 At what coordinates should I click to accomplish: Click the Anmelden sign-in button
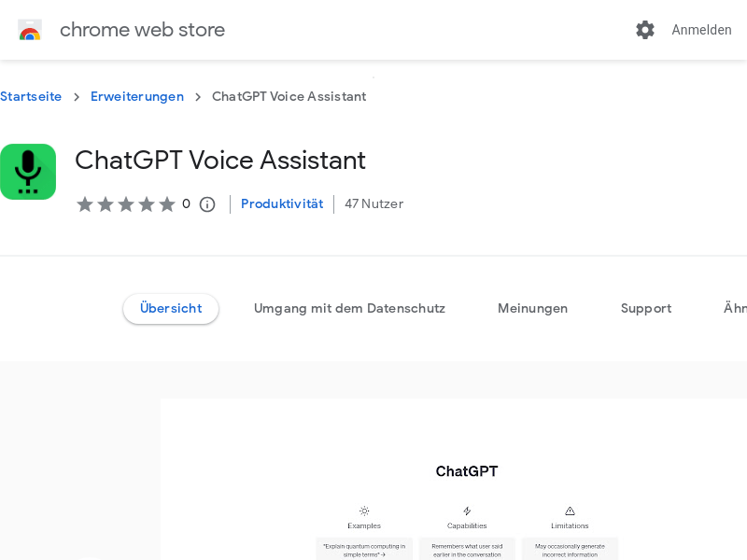point(701,30)
